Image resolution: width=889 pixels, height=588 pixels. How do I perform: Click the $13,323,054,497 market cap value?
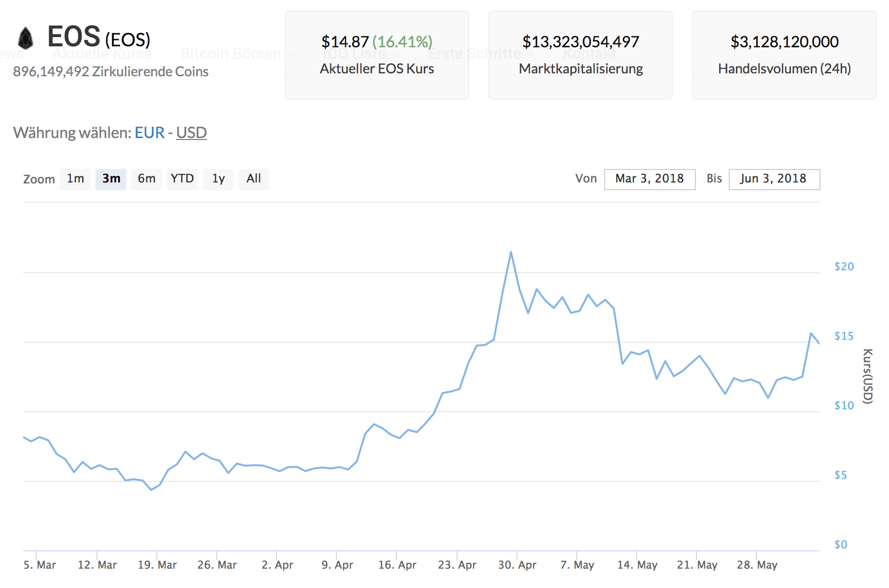pyautogui.click(x=581, y=42)
